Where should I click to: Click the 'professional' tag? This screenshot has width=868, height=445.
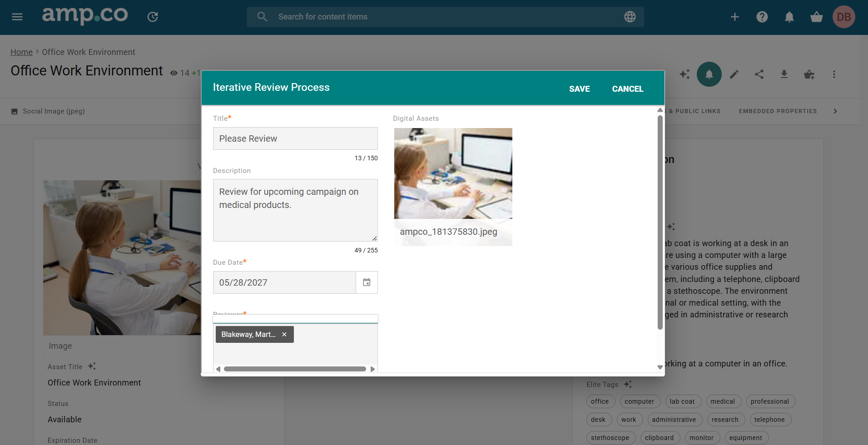770,401
